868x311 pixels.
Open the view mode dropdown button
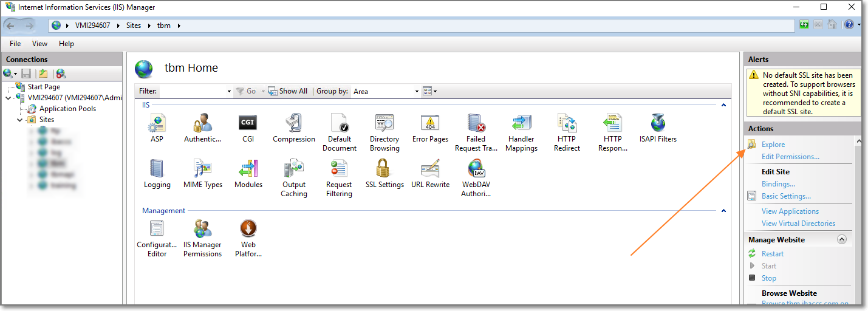[x=430, y=91]
